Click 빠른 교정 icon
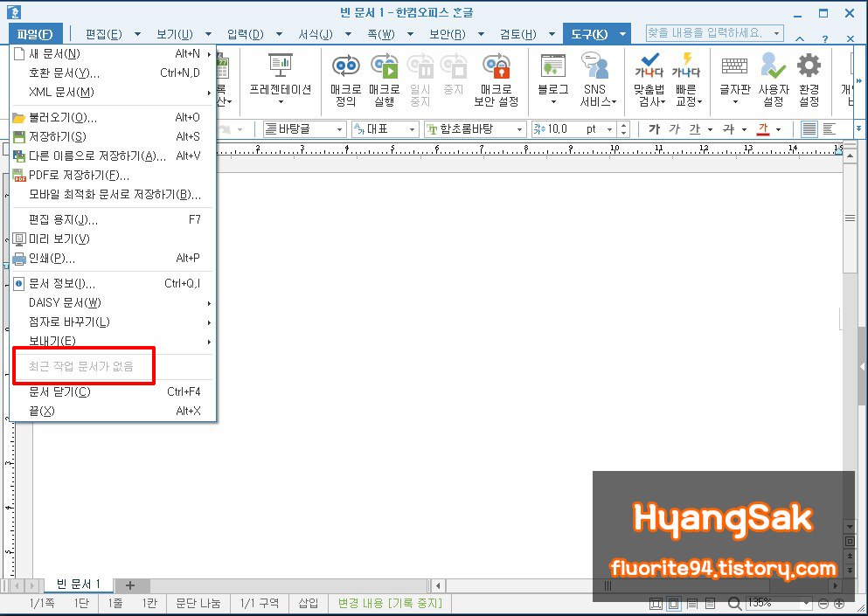 pyautogui.click(x=687, y=79)
